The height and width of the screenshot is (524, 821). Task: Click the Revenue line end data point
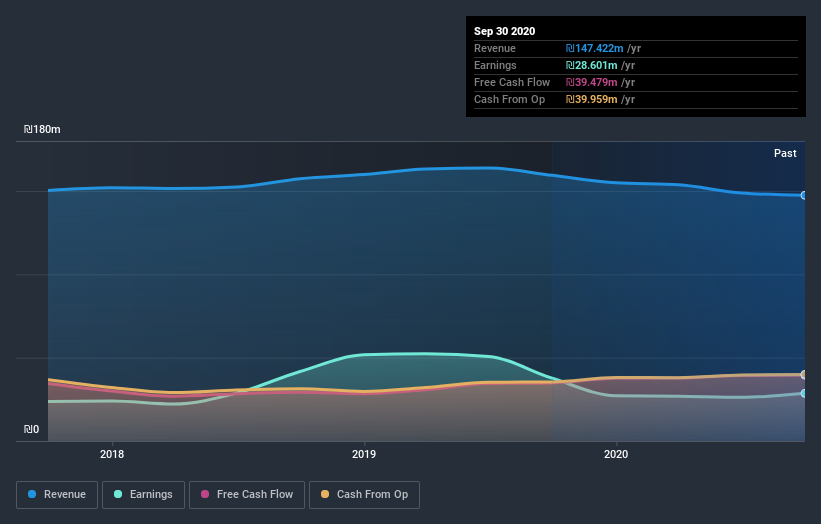[803, 195]
